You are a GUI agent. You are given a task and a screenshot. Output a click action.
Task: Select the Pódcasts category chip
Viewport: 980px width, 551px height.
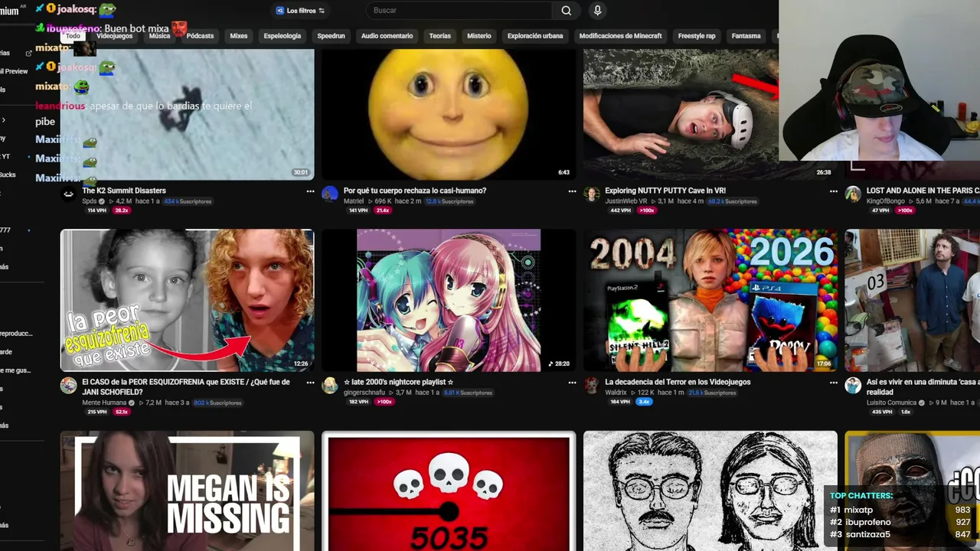200,36
